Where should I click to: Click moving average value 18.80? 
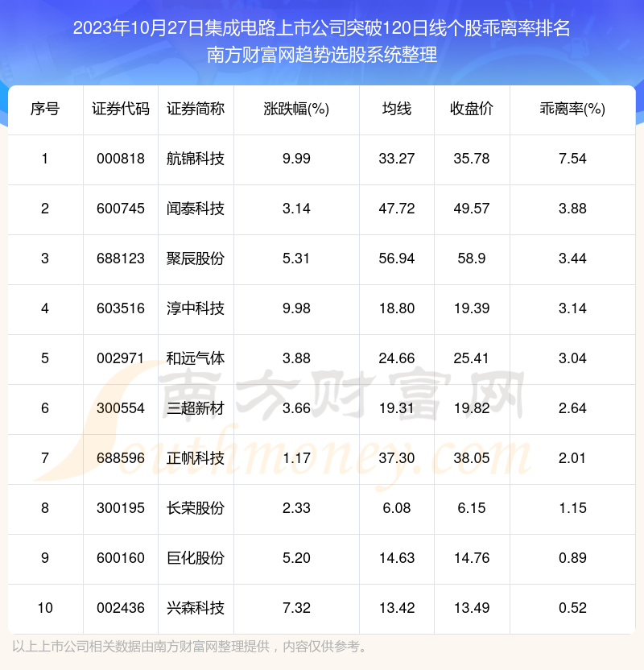click(397, 308)
